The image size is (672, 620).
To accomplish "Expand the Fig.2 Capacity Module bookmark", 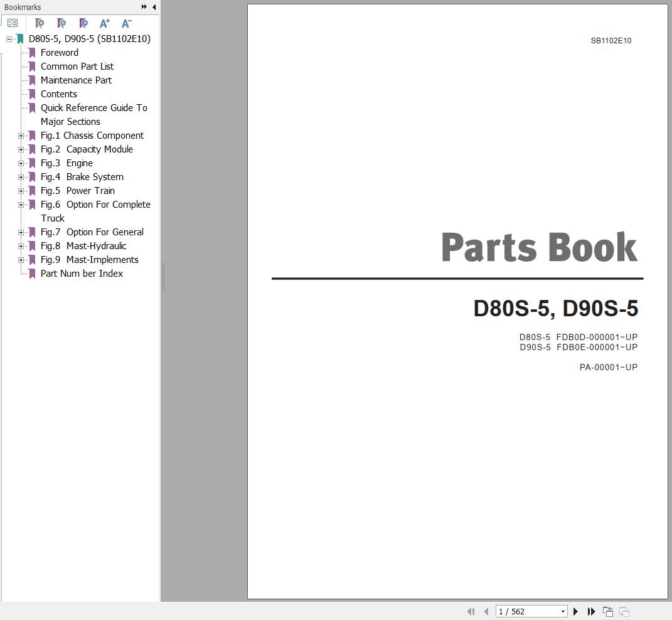I will point(21,149).
